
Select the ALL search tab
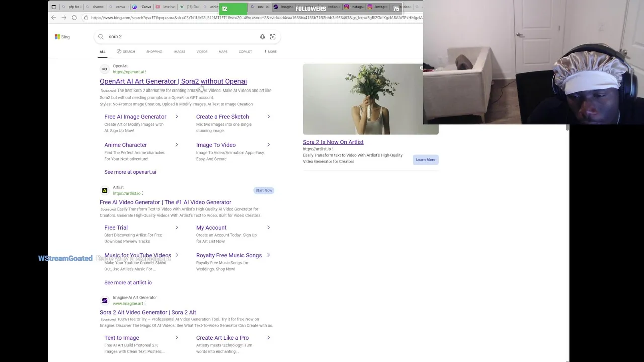102,52
